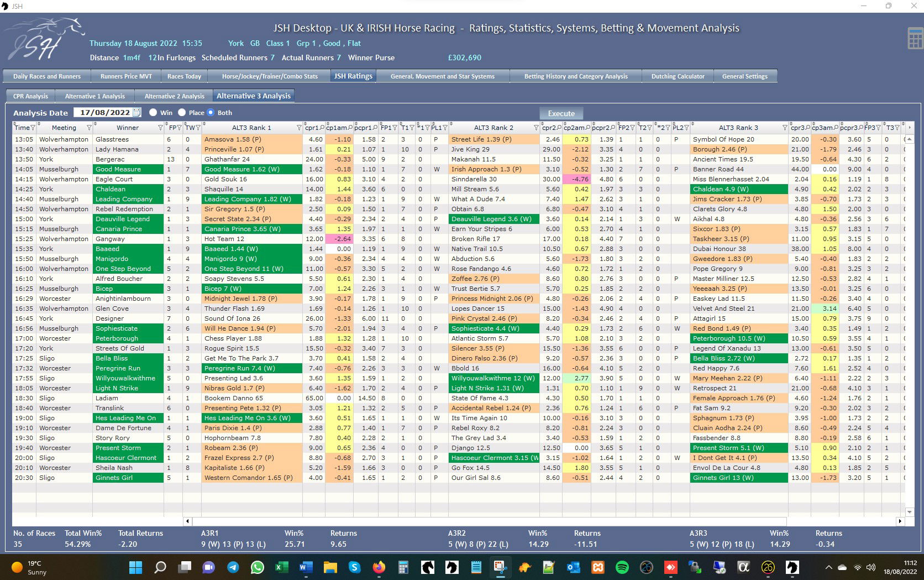This screenshot has width=924, height=580.
Task: Switch to Alternative 1 Analysis sub-tab
Action: point(95,96)
